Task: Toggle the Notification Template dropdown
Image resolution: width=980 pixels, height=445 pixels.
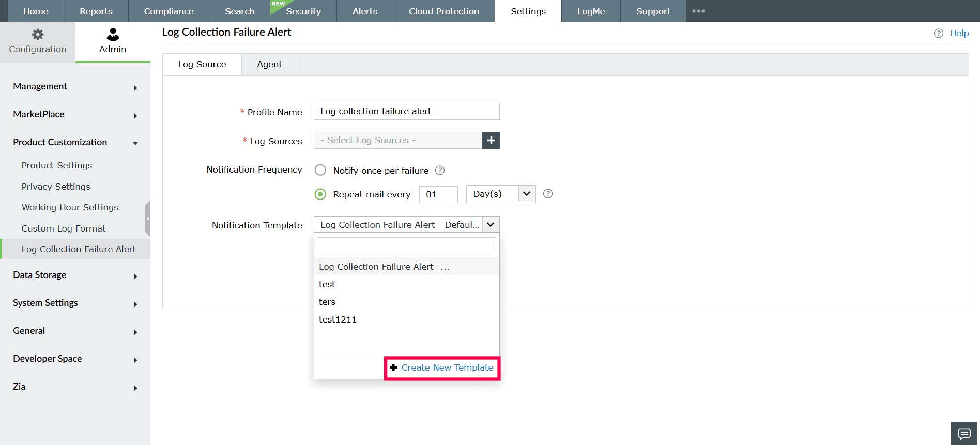Action: [407, 224]
